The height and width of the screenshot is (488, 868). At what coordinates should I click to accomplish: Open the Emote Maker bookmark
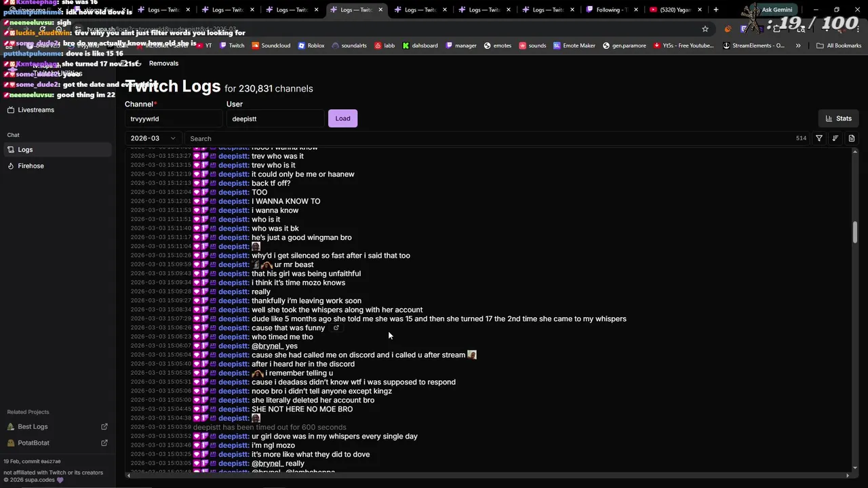click(x=574, y=45)
